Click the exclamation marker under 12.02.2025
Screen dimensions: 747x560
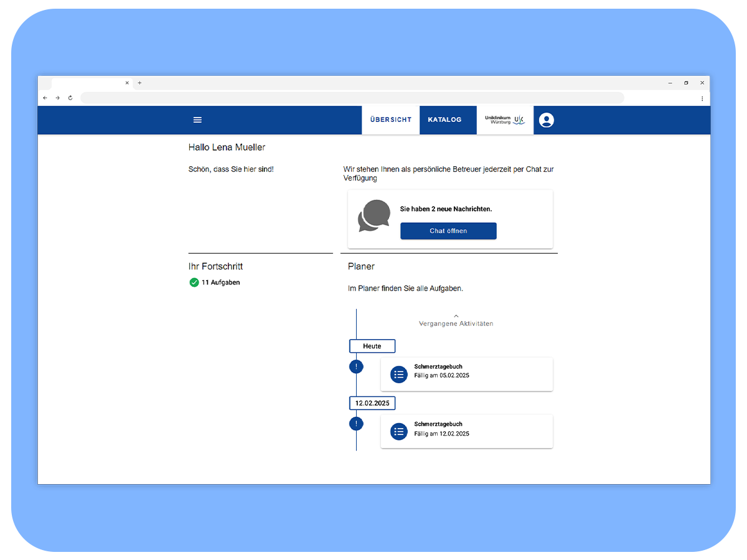pyautogui.click(x=356, y=424)
